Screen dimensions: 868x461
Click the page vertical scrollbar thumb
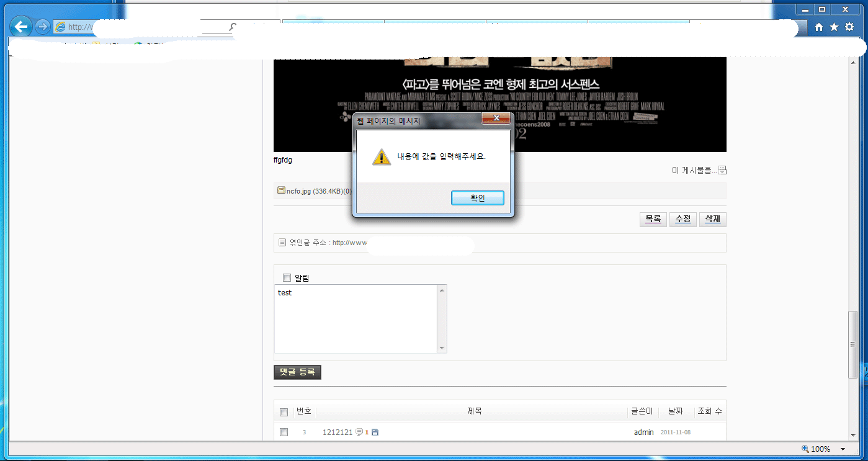[x=852, y=344]
